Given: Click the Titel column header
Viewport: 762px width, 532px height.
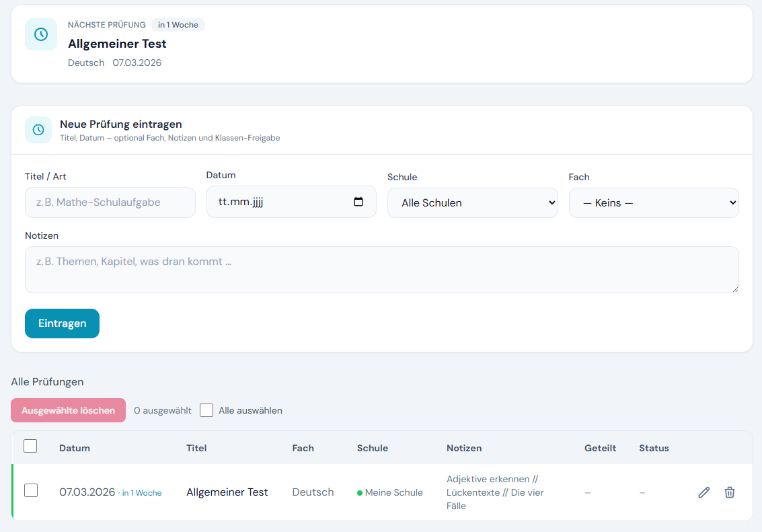Looking at the screenshot, I should (x=196, y=448).
